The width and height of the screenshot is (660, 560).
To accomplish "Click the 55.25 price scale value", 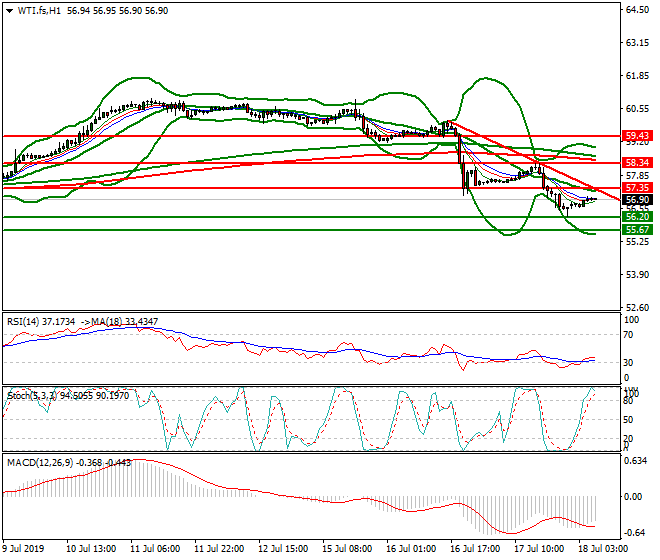I will tap(637, 242).
